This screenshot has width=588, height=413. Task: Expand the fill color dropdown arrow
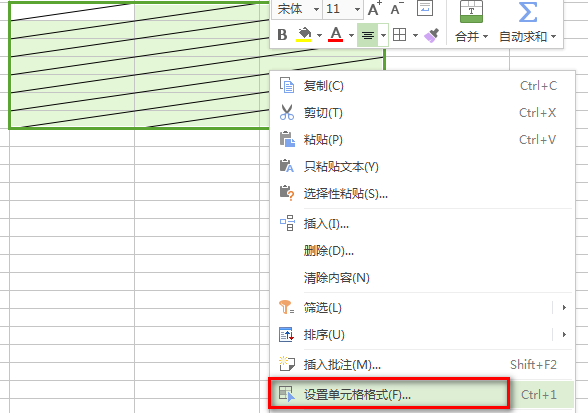[319, 35]
